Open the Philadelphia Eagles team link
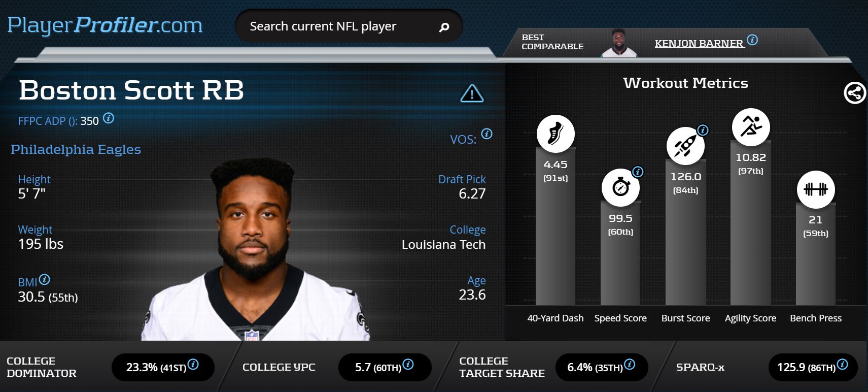Image resolution: width=868 pixels, height=392 pixels. (76, 149)
